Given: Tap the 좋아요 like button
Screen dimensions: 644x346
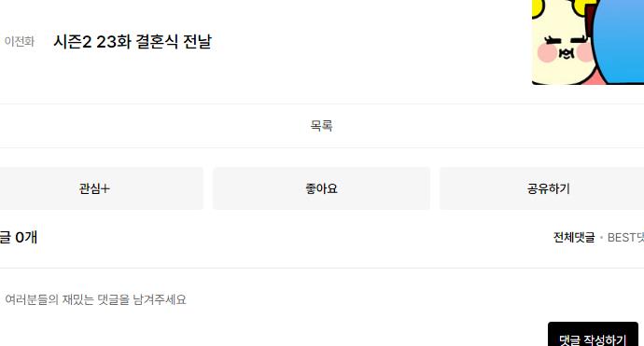Looking at the screenshot, I should point(322,188).
